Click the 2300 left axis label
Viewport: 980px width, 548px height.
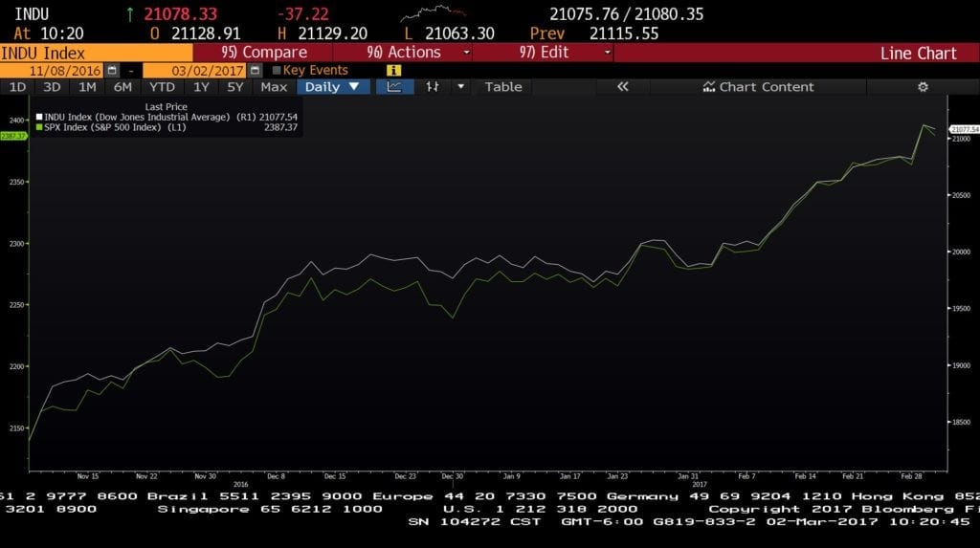click(16, 244)
